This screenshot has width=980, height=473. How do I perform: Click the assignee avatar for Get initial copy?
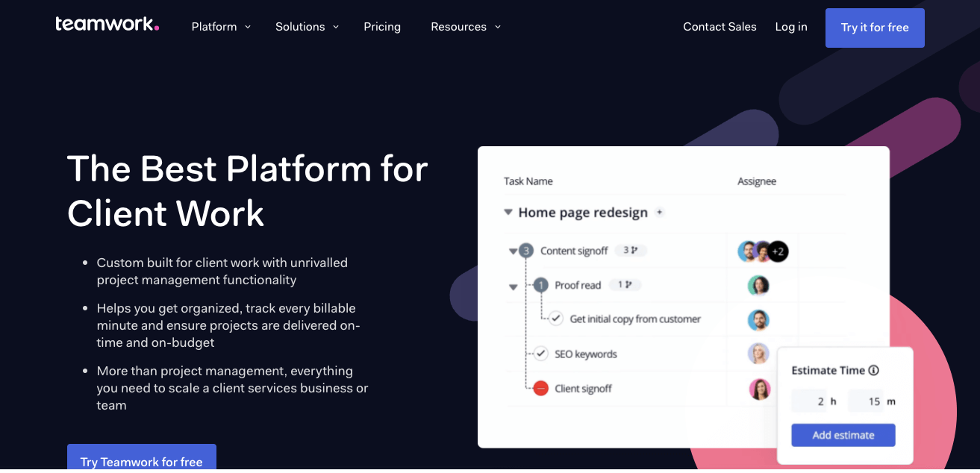tap(758, 320)
